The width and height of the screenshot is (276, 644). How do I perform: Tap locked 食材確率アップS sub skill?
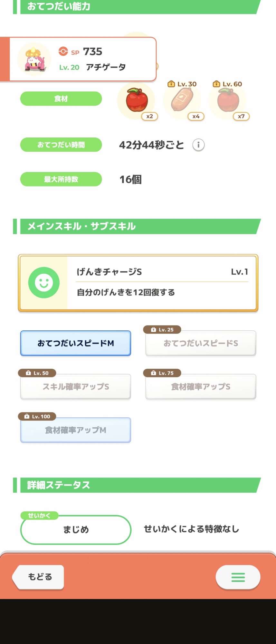(201, 386)
